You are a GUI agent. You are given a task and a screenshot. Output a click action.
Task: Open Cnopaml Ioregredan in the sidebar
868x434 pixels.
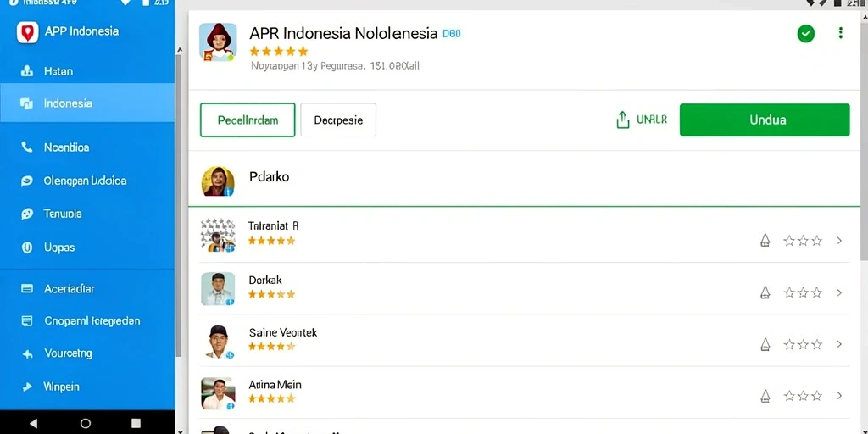click(87, 321)
